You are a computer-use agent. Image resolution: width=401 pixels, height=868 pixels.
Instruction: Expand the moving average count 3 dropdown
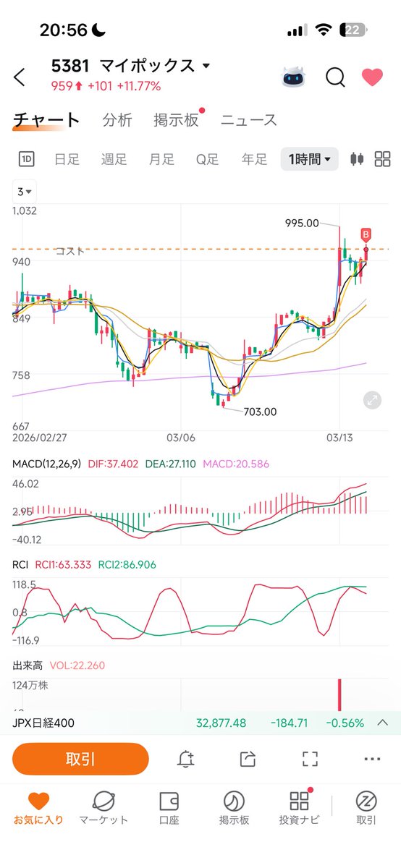click(25, 192)
